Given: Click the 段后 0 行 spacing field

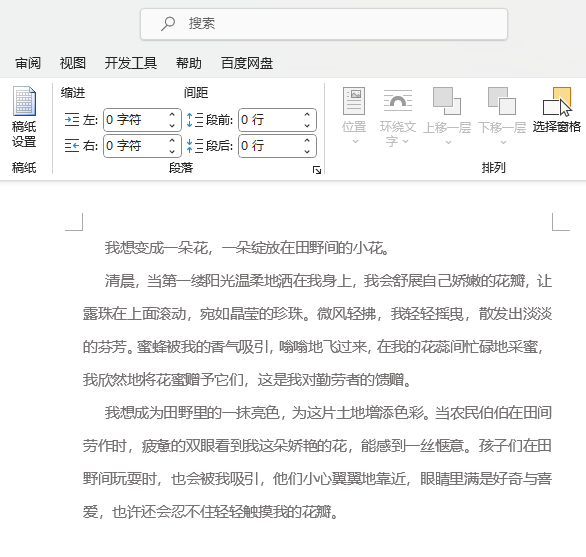Looking at the screenshot, I should tap(277, 145).
